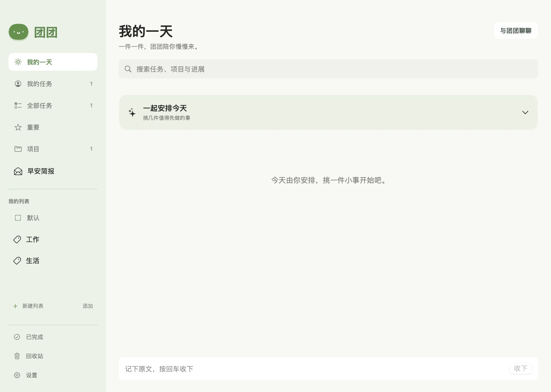
Task: Focus the 搜索任务、项目与进展 search field
Action: pyautogui.click(x=328, y=69)
